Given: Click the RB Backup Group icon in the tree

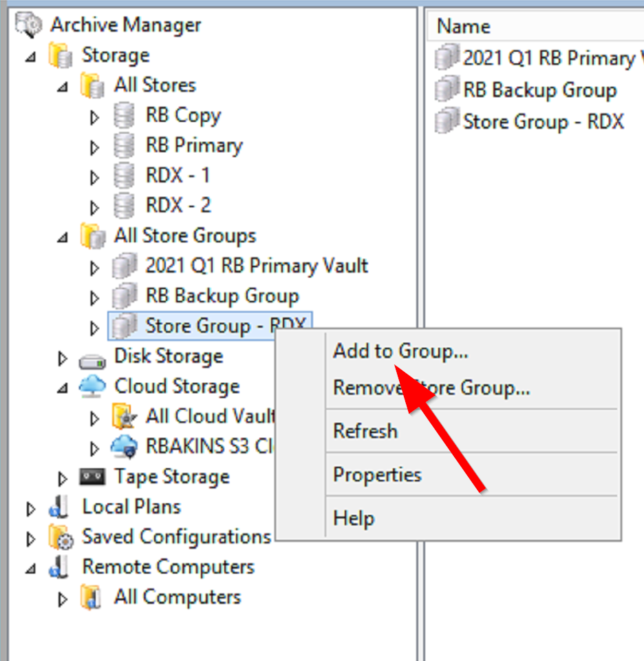Looking at the screenshot, I should pyautogui.click(x=125, y=296).
